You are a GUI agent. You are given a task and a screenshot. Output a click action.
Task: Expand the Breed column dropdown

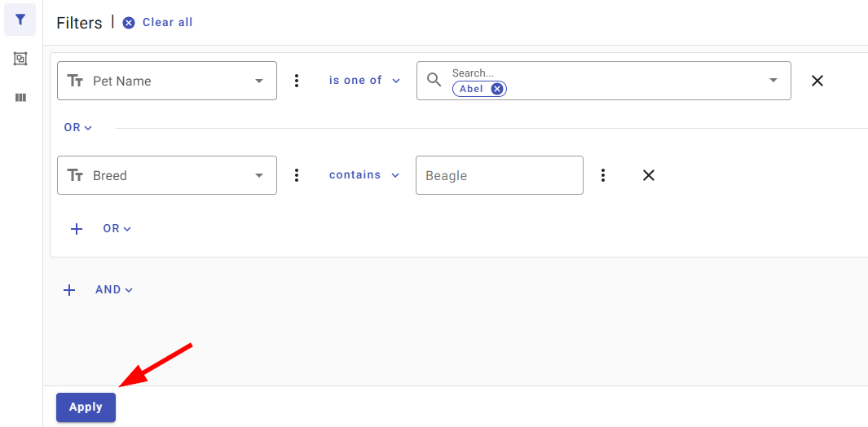point(166,175)
